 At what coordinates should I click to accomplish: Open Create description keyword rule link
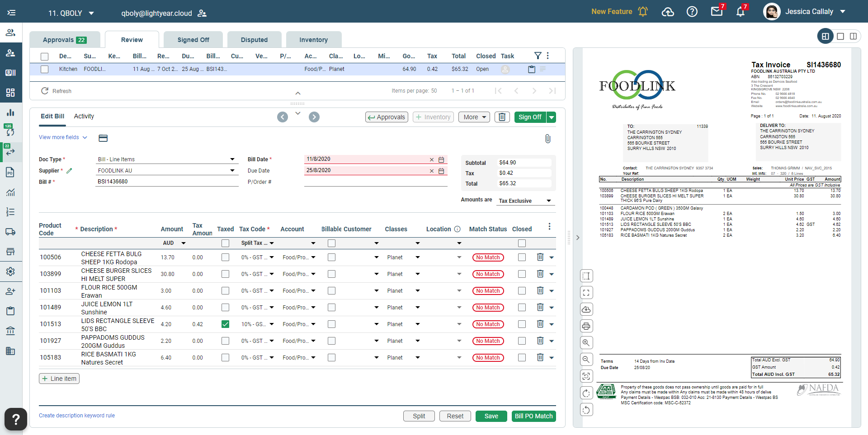[77, 416]
